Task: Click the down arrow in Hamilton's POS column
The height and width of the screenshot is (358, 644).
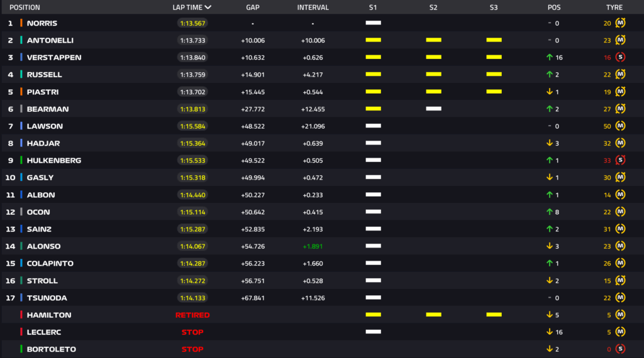Action: [x=549, y=315]
